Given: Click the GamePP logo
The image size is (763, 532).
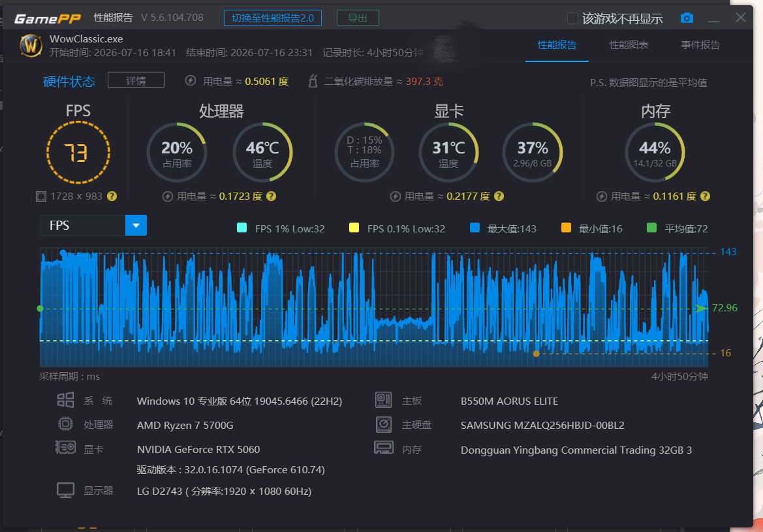Looking at the screenshot, I should tap(48, 18).
